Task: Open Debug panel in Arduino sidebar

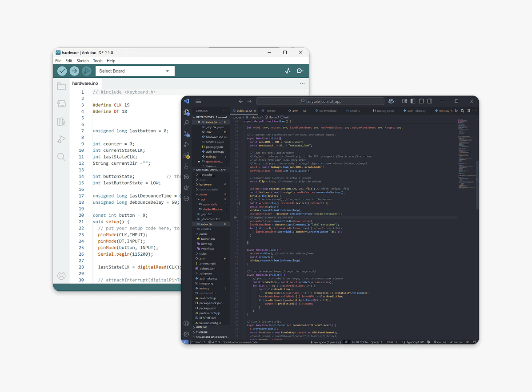Action: coord(61,139)
